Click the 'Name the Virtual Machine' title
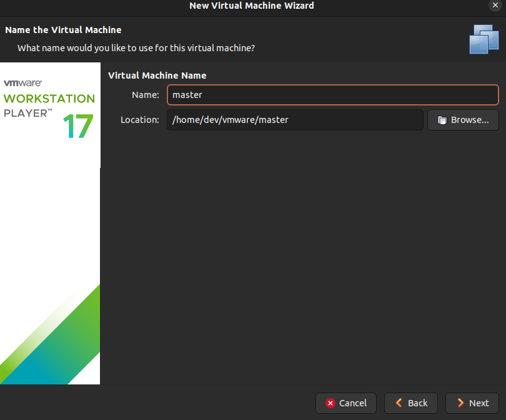Image resolution: width=506 pixels, height=420 pixels. [63, 30]
